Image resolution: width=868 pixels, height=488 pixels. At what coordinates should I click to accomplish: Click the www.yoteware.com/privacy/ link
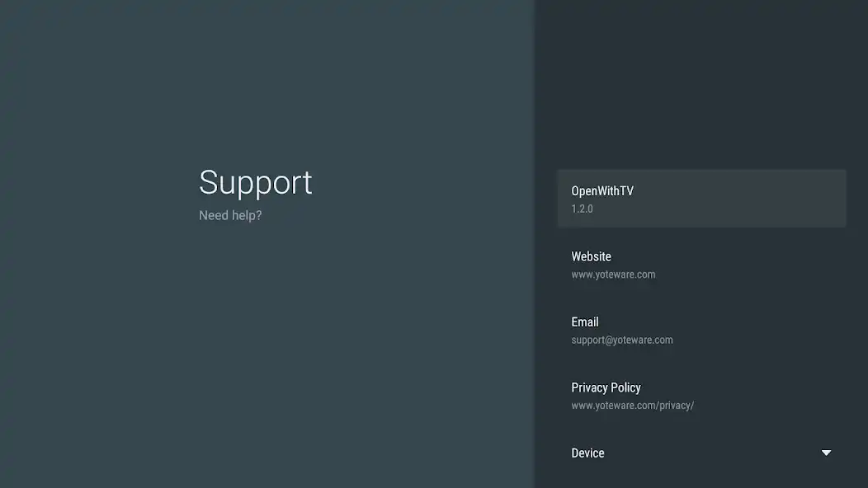pyautogui.click(x=633, y=405)
